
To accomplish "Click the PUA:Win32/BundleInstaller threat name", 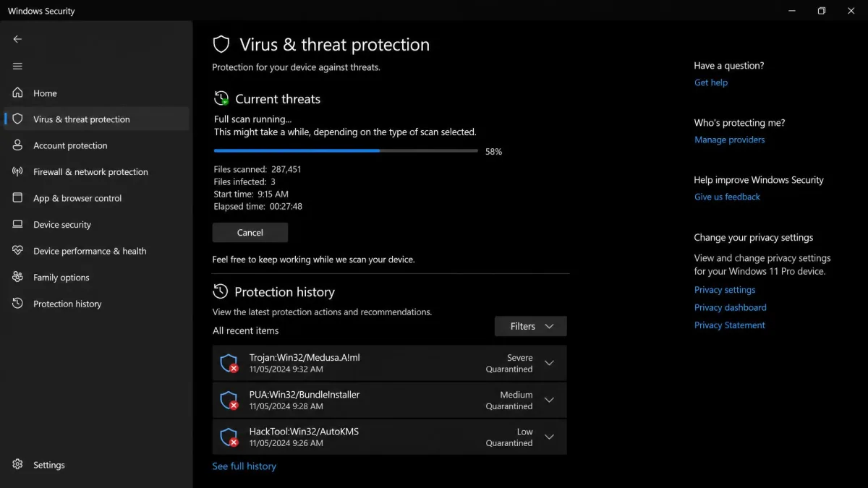I will pos(305,395).
